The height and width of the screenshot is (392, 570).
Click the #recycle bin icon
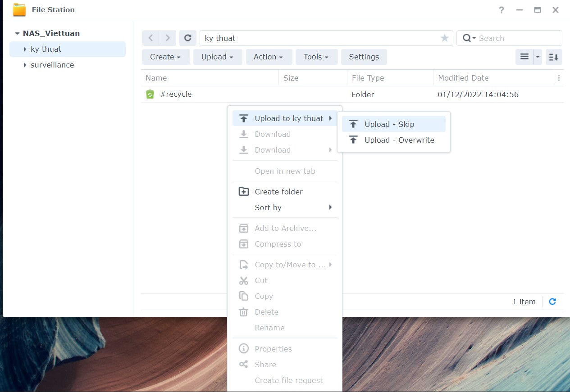point(150,94)
